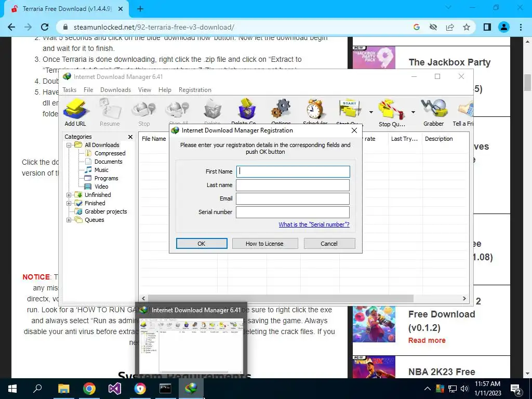Click the Delete Completed toolbar icon

pos(247,112)
